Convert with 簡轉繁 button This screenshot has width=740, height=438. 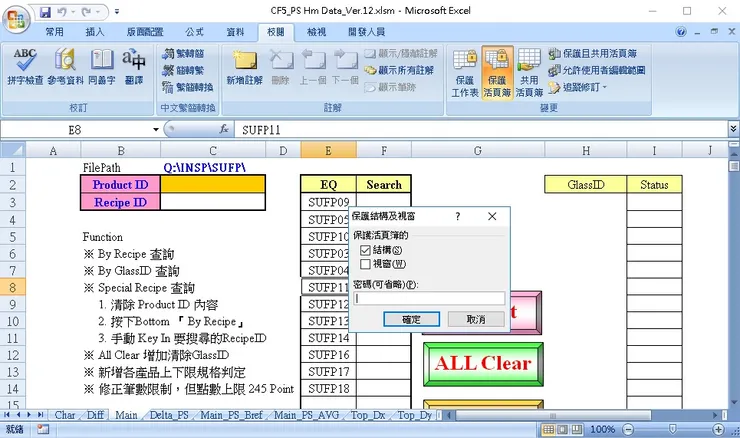click(183, 70)
